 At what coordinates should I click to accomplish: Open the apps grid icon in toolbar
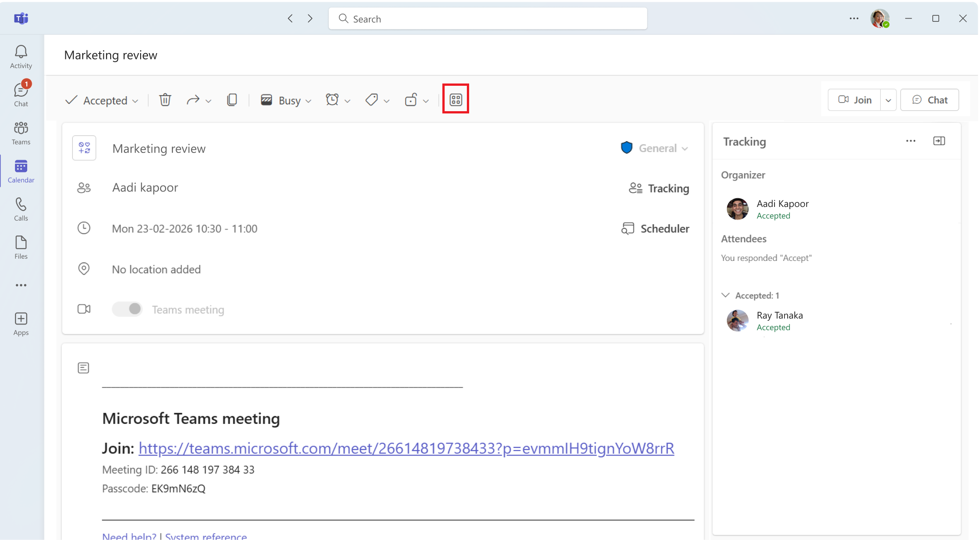(x=456, y=100)
